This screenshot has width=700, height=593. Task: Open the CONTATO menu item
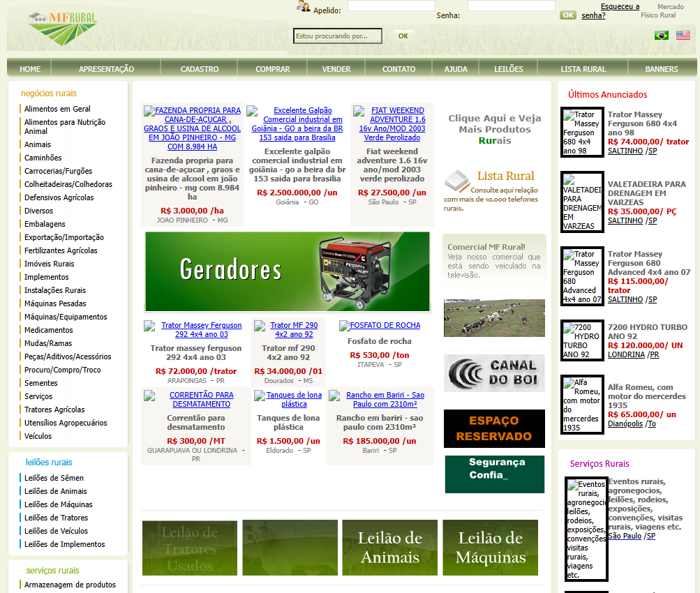click(399, 69)
